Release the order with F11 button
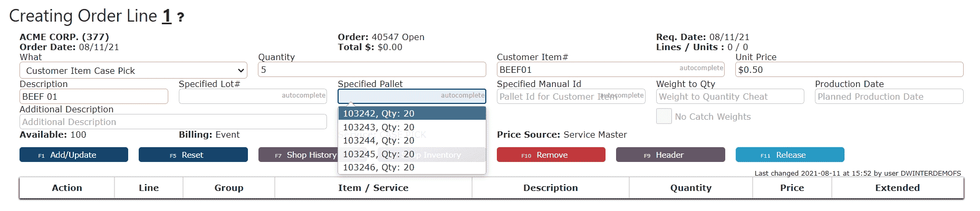 [x=790, y=155]
